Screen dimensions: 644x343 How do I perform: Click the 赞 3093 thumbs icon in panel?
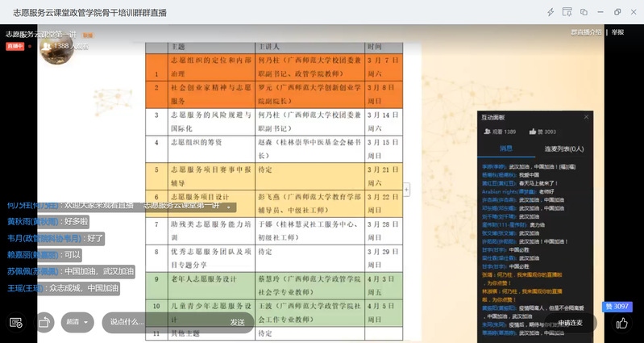click(533, 132)
